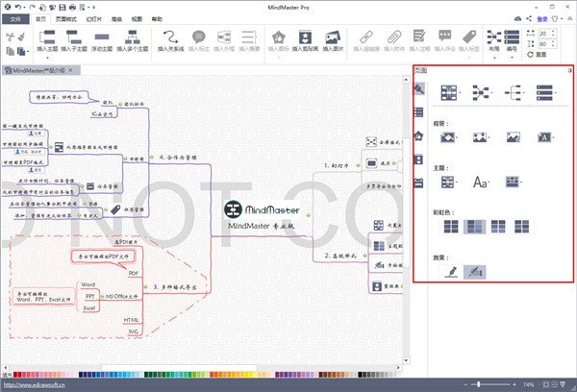Select the second rainbow color option under 彩虹色
The height and width of the screenshot is (392, 577).
coord(474,227)
